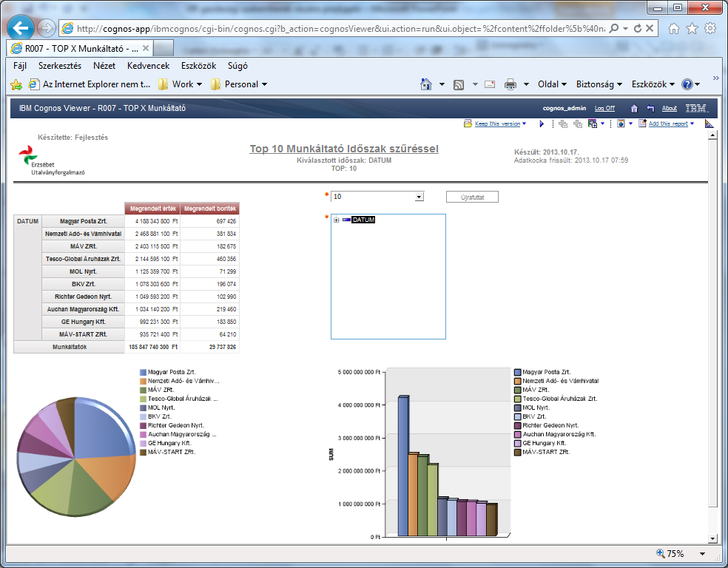Viewport: 728px width, 568px height.
Task: Run the report with blue play icon
Action: pyautogui.click(x=542, y=124)
